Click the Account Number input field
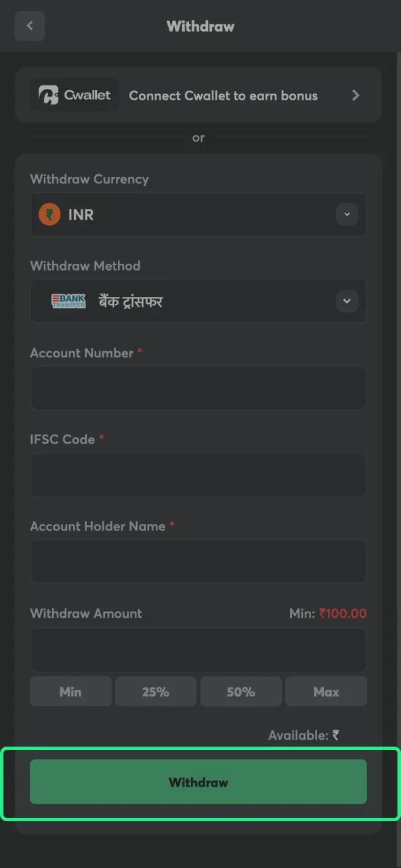This screenshot has width=401, height=868. point(198,387)
